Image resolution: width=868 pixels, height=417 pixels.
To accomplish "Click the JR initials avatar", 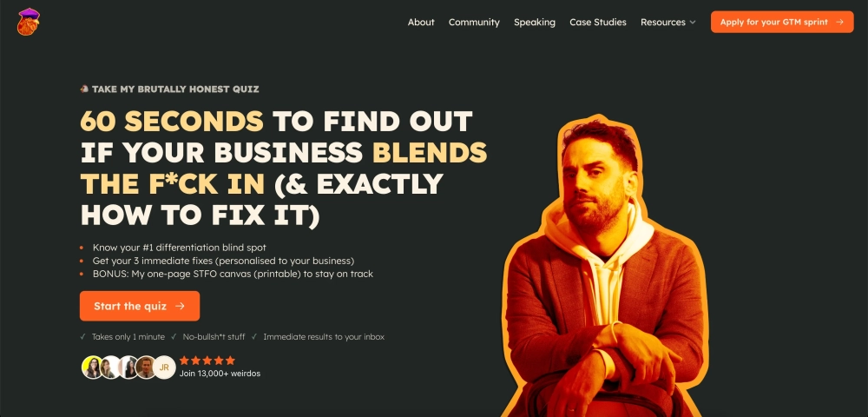I will tap(164, 367).
